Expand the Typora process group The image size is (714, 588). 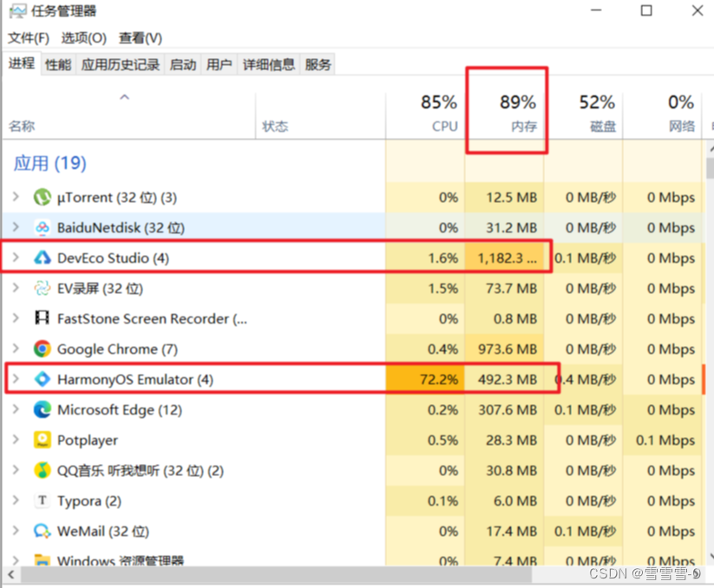(x=16, y=500)
